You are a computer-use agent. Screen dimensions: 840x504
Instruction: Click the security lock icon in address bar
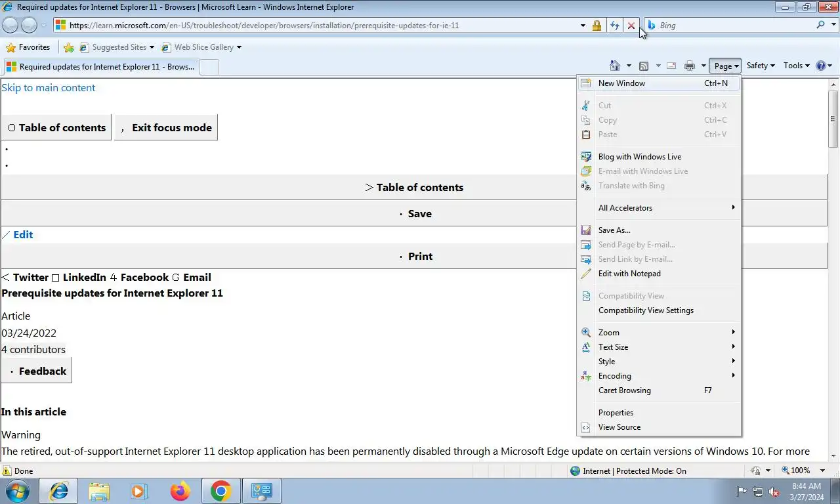coord(597,26)
